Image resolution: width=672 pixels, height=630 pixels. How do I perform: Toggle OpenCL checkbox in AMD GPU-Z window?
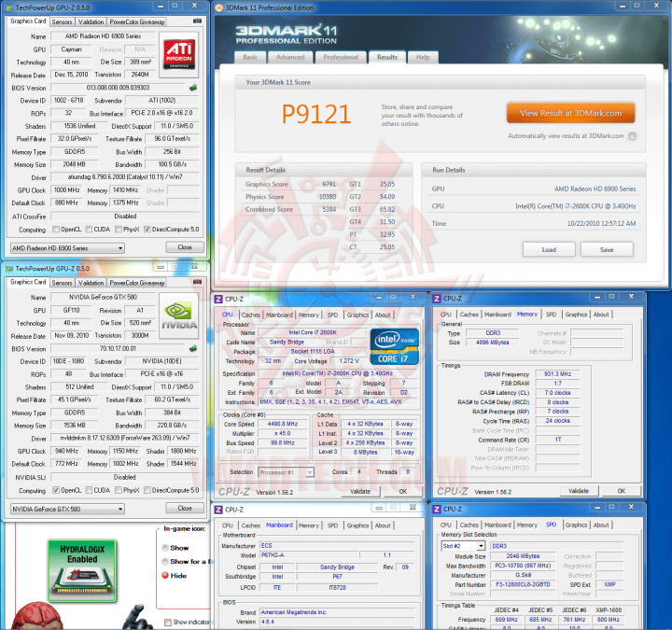[x=56, y=230]
